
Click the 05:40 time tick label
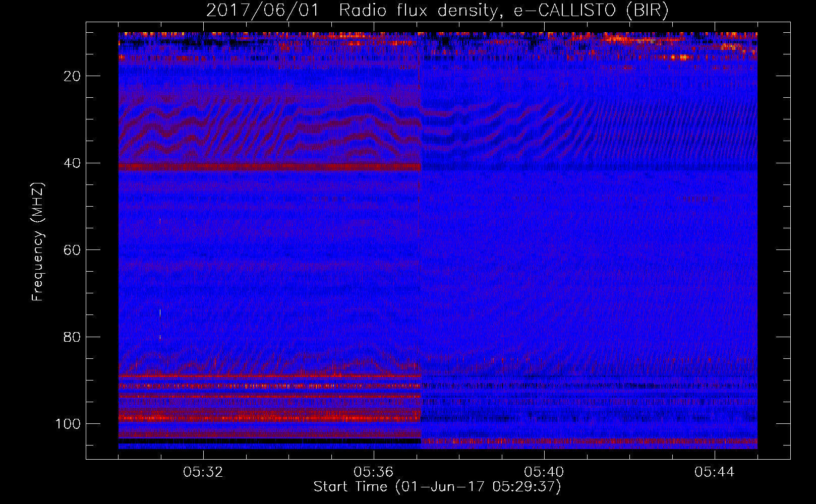pos(544,472)
